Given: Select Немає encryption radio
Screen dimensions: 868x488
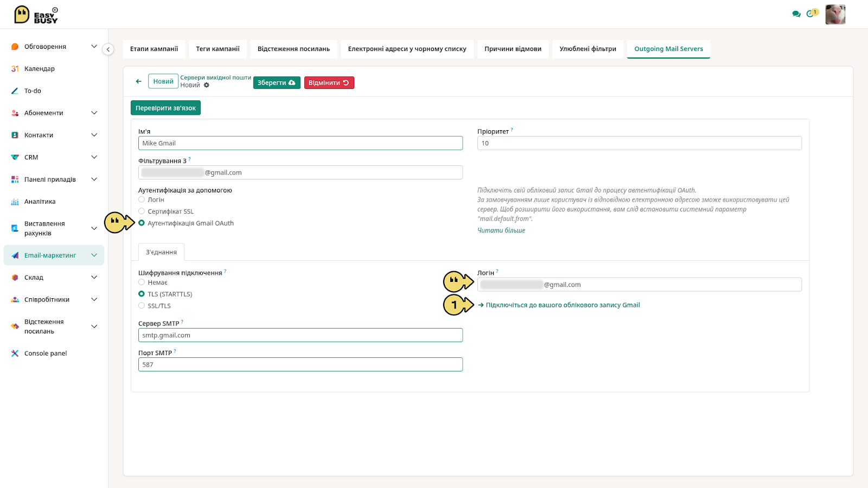Looking at the screenshot, I should coord(142,282).
